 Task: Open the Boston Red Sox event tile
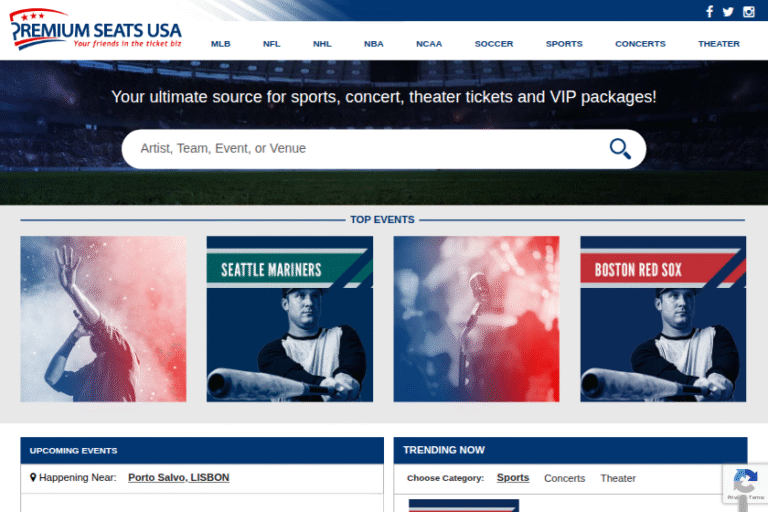(x=663, y=319)
